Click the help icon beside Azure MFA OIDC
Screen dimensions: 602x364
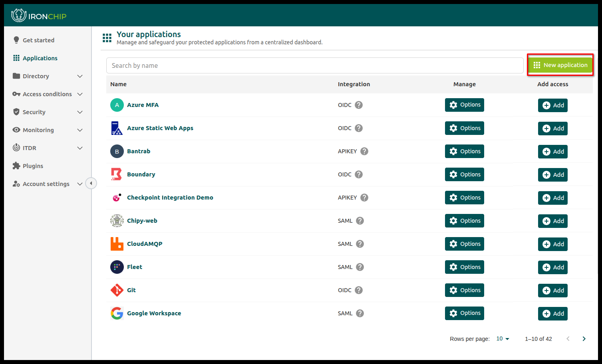(359, 105)
